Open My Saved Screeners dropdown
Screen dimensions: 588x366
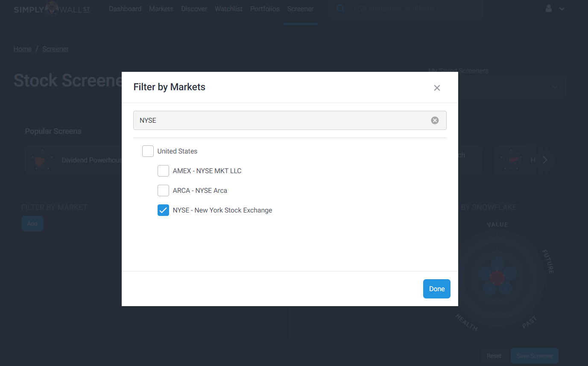point(497,87)
